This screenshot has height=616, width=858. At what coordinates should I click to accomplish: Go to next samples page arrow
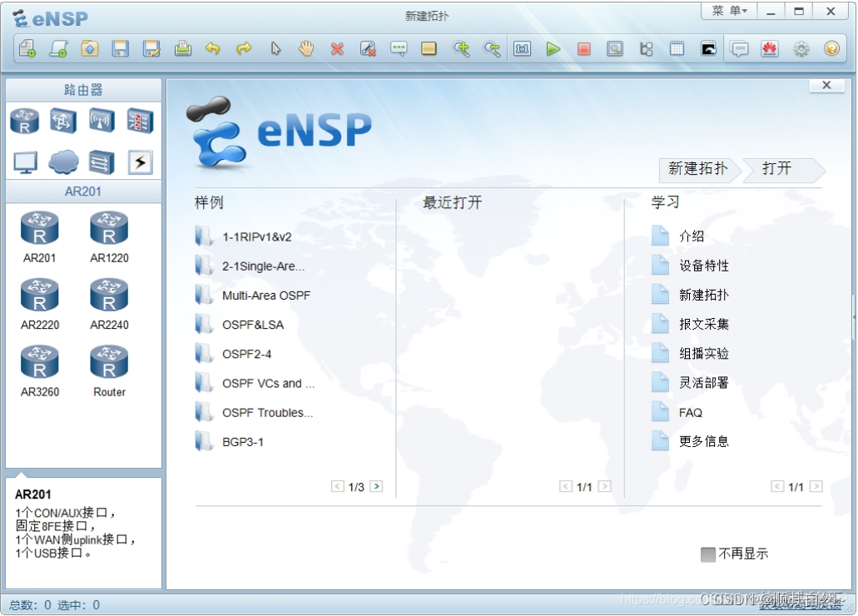(376, 486)
